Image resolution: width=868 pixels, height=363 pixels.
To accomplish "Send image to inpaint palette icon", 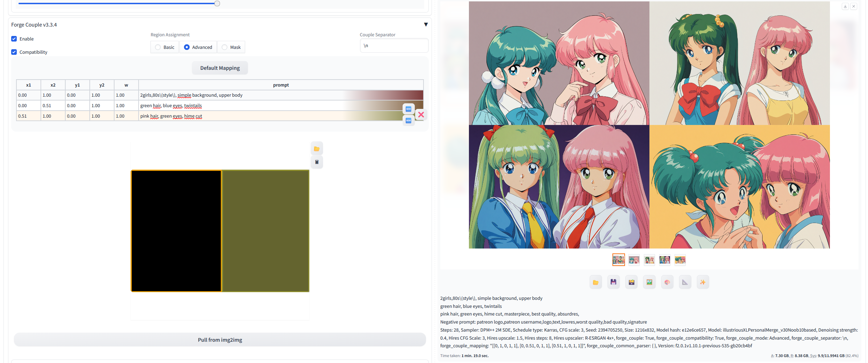I will pyautogui.click(x=667, y=282).
